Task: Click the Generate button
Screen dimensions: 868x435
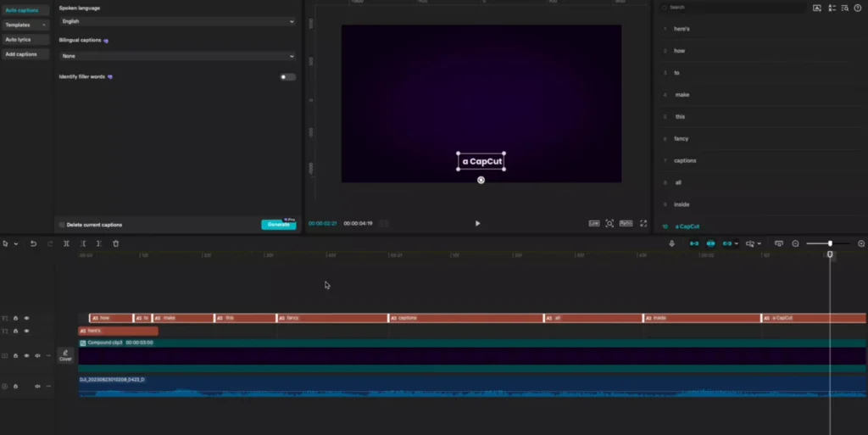Action: [278, 225]
